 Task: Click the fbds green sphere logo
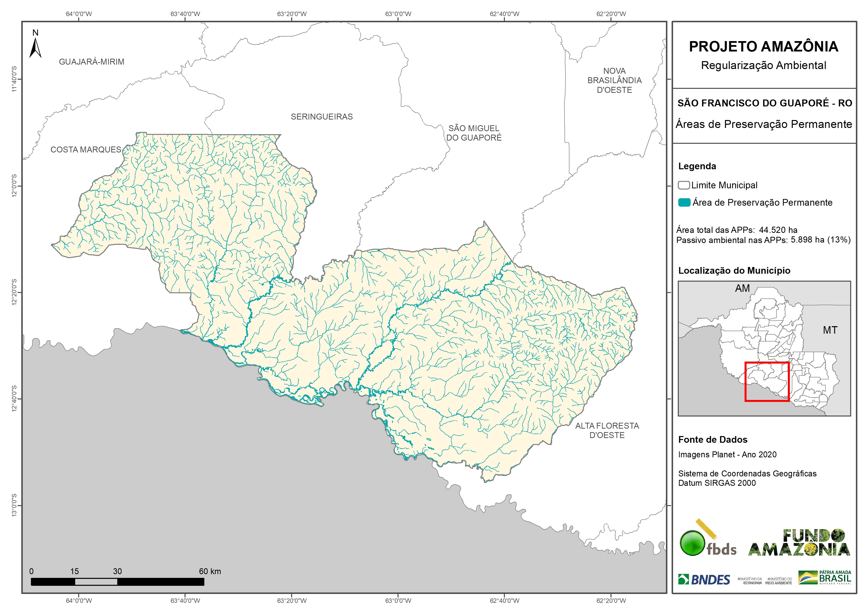click(692, 543)
